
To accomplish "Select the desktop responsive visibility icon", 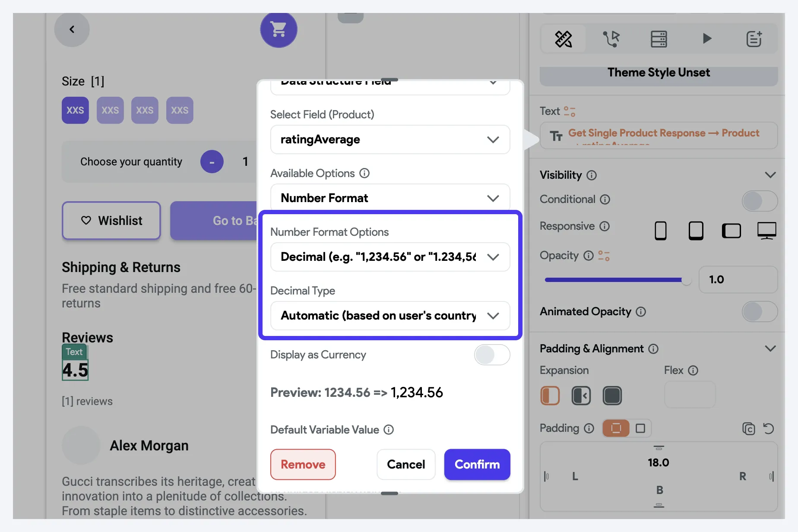I will click(x=766, y=231).
